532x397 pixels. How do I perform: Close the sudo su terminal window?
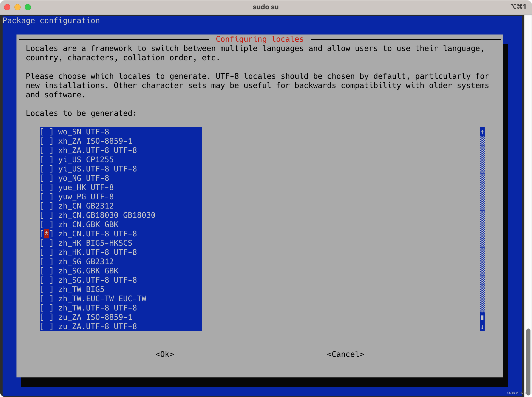7,7
